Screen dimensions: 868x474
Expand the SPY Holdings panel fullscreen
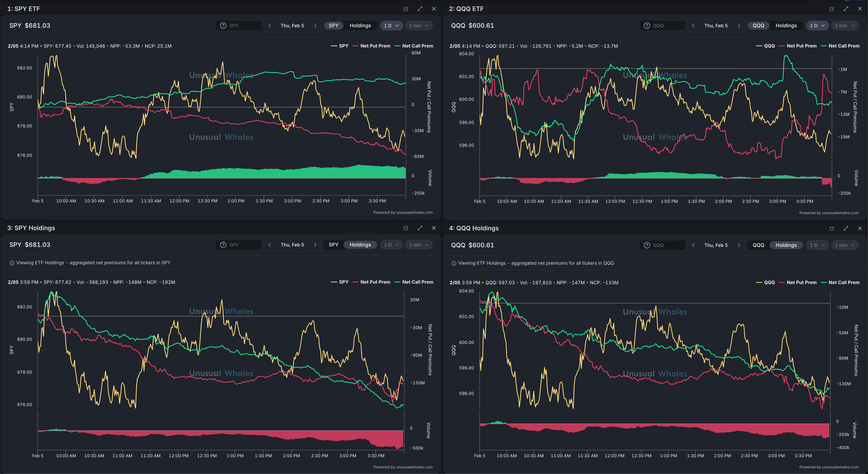[x=420, y=228]
